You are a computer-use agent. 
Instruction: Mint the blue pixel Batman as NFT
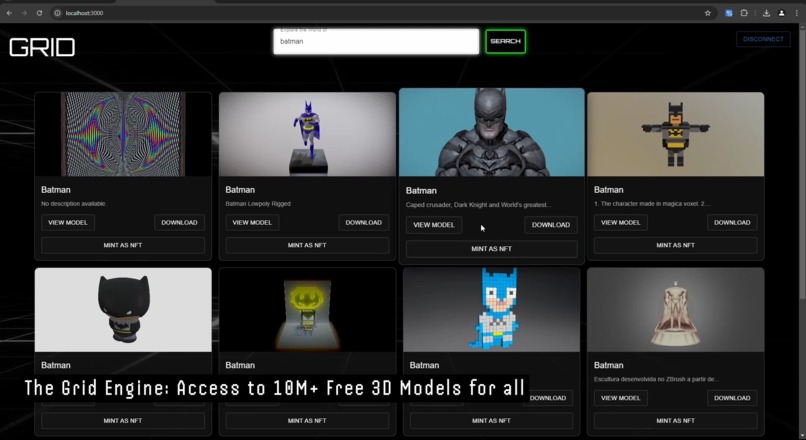(x=491, y=420)
